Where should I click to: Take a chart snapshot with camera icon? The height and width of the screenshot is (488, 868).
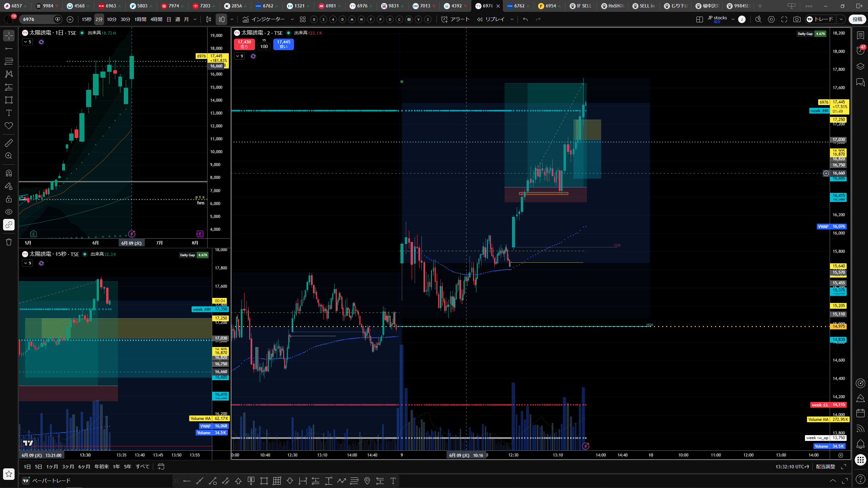(x=797, y=19)
